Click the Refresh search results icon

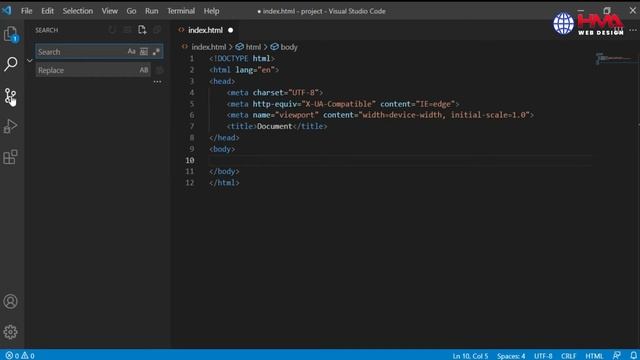112,30
